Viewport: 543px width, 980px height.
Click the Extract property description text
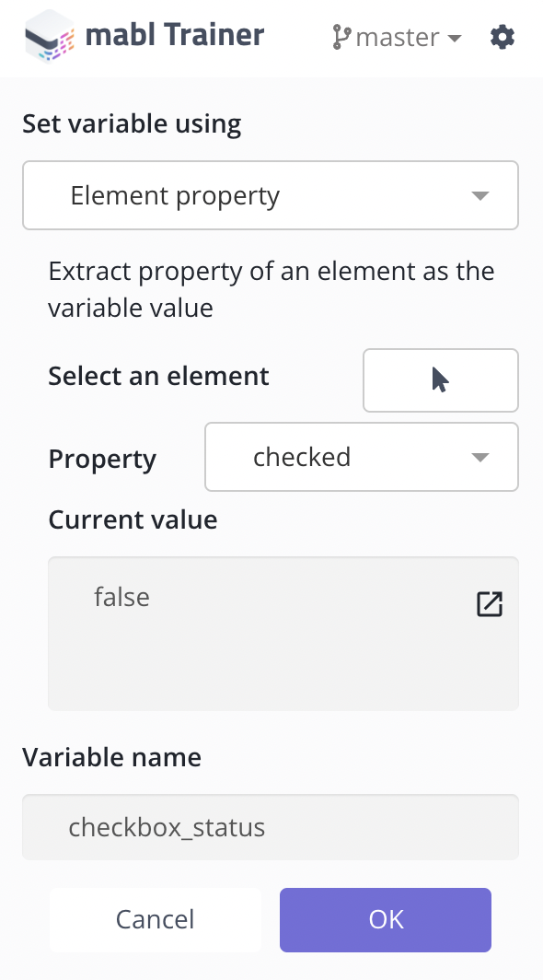coord(271,289)
